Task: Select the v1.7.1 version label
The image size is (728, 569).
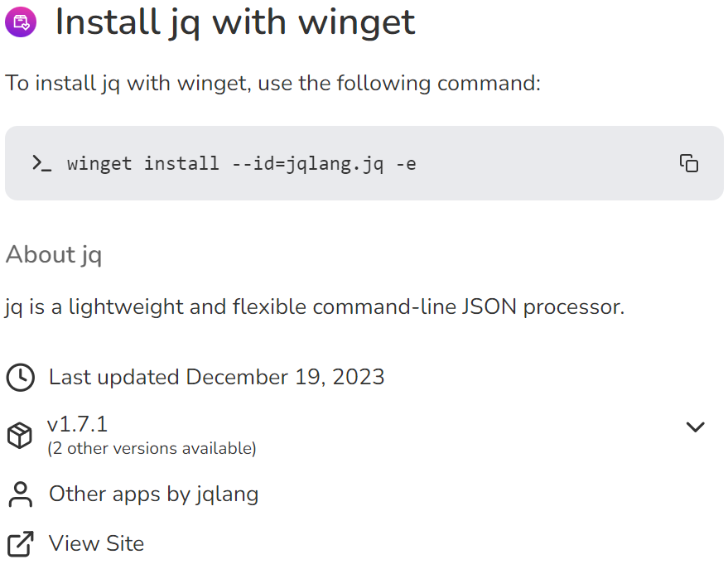Action: tap(78, 425)
